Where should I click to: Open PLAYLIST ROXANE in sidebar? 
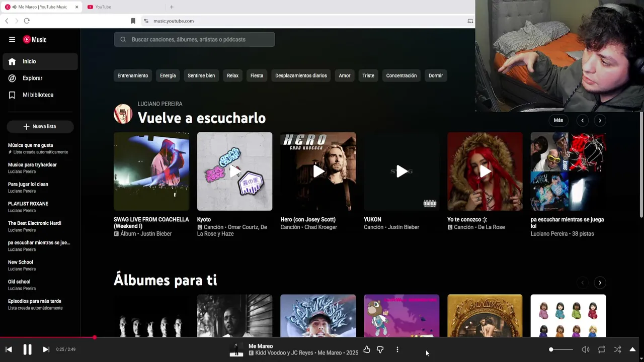pos(39,207)
